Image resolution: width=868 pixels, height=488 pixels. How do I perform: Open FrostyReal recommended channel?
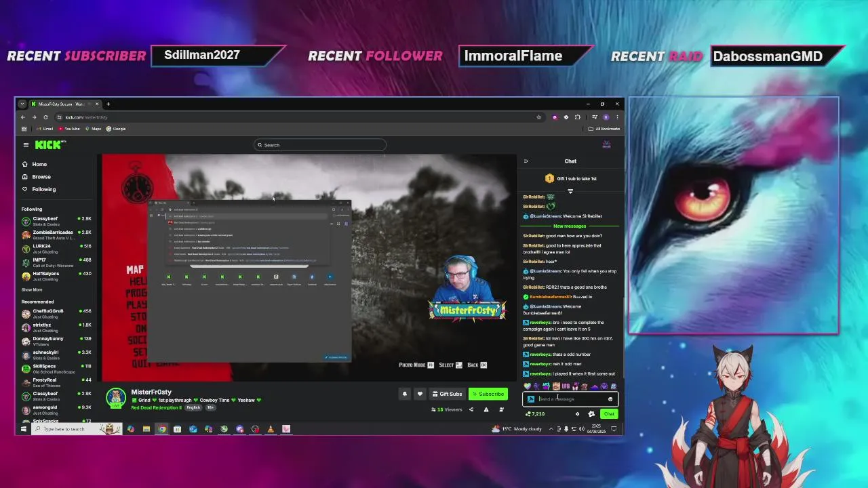click(x=56, y=382)
